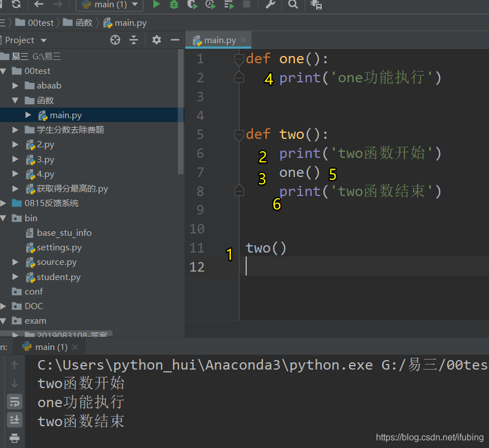Open settings via wrench icon
This screenshot has width=489, height=448.
(x=270, y=4)
